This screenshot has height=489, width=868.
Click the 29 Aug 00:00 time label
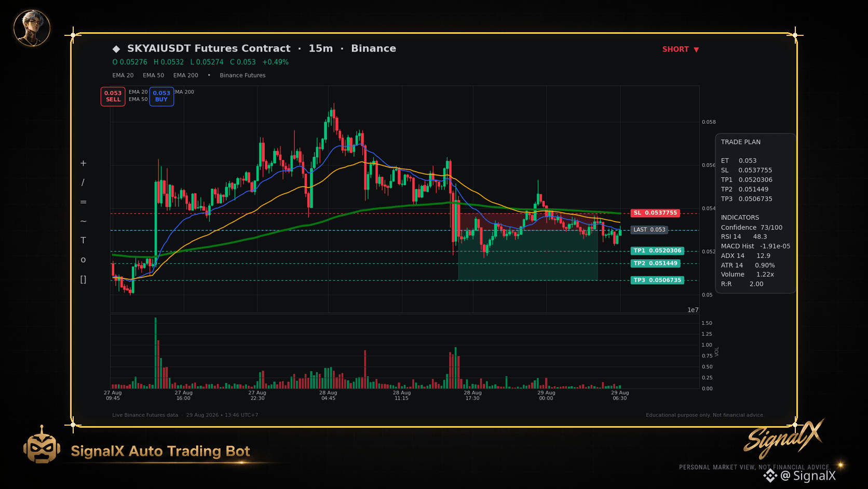pyautogui.click(x=546, y=395)
